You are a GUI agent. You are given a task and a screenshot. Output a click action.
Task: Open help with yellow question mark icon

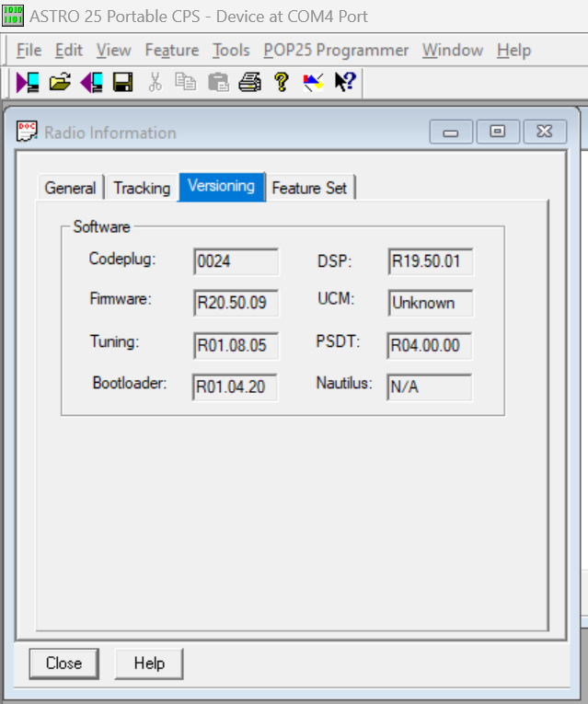click(282, 83)
